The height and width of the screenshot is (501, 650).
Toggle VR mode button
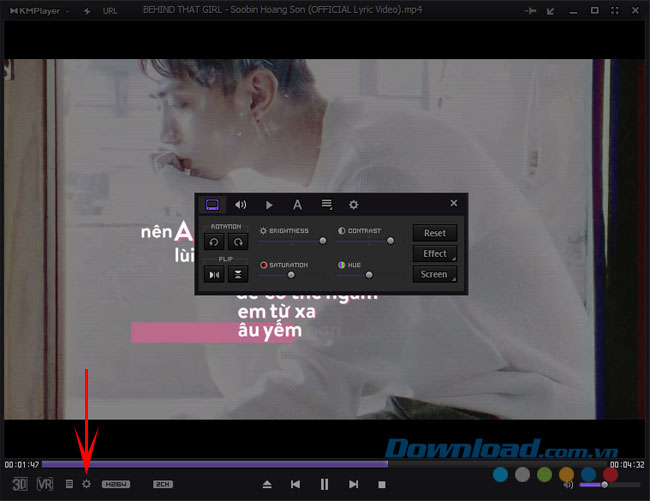tap(45, 484)
